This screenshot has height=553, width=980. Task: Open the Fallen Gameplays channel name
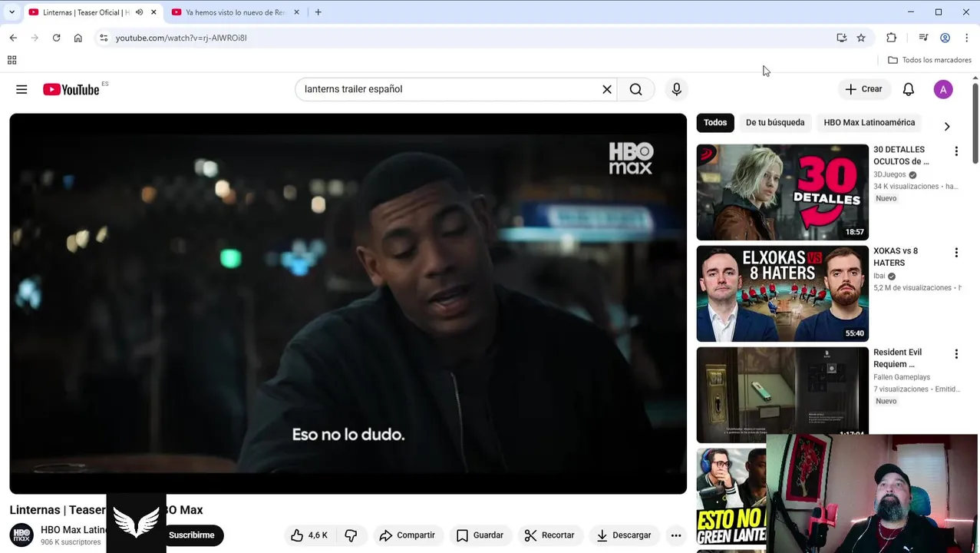[x=902, y=377]
